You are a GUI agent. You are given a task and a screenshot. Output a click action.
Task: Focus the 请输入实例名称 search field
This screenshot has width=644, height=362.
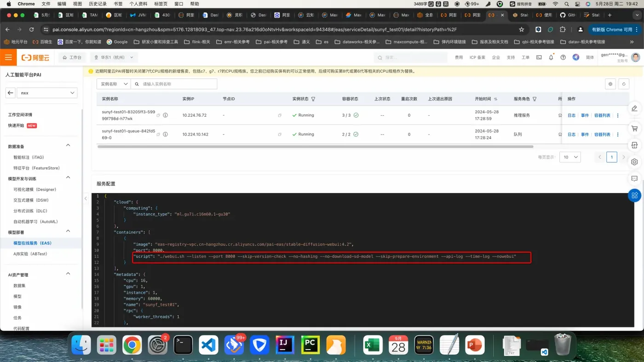[x=174, y=84]
